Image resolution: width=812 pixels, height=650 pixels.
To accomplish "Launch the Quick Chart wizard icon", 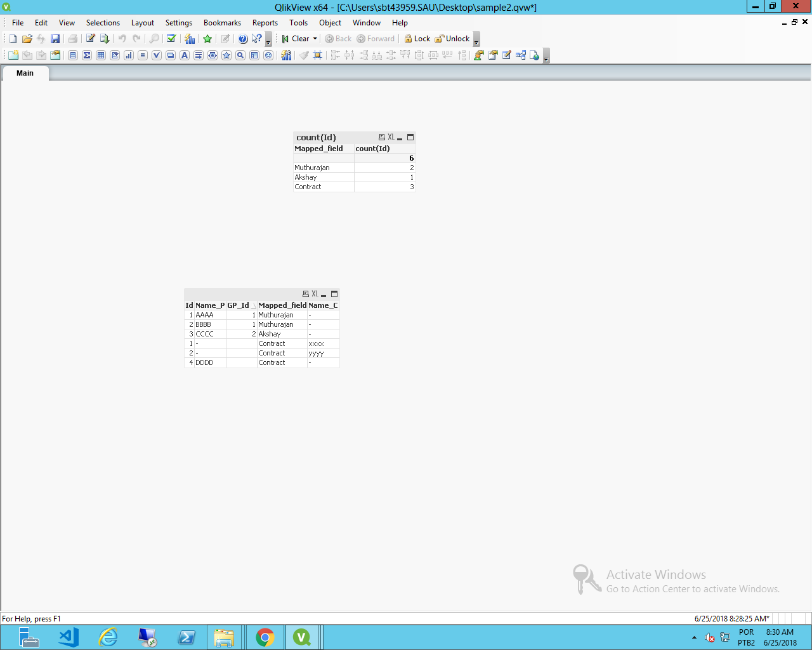I will click(x=190, y=39).
